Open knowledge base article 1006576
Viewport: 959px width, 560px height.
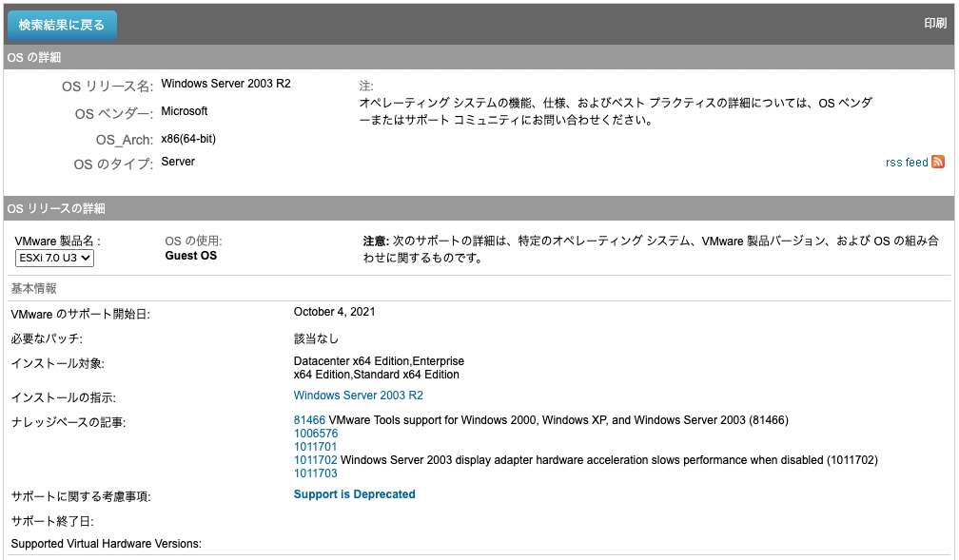coord(316,434)
